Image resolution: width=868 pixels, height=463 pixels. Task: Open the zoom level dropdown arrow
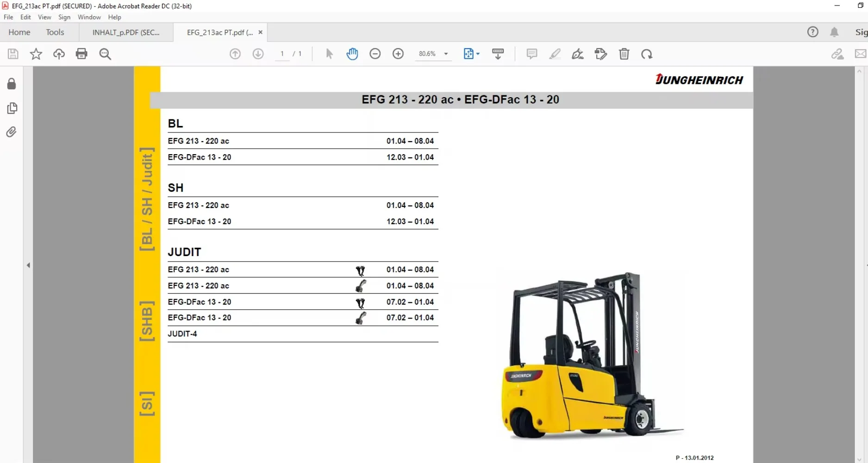pos(446,54)
